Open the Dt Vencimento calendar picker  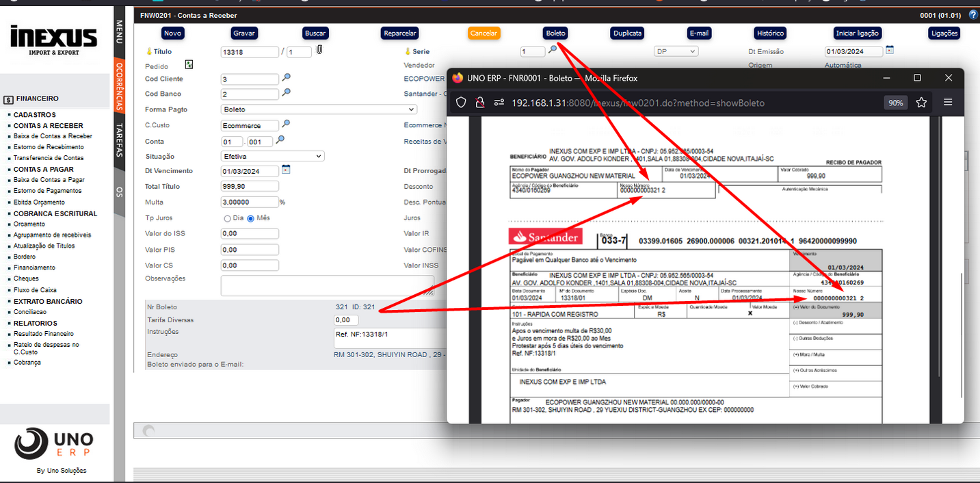click(x=286, y=170)
